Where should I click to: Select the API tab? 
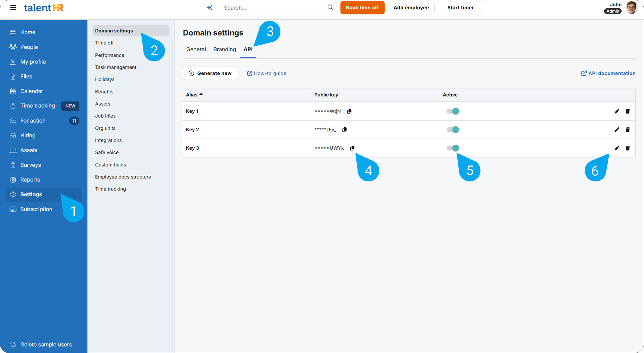[248, 50]
